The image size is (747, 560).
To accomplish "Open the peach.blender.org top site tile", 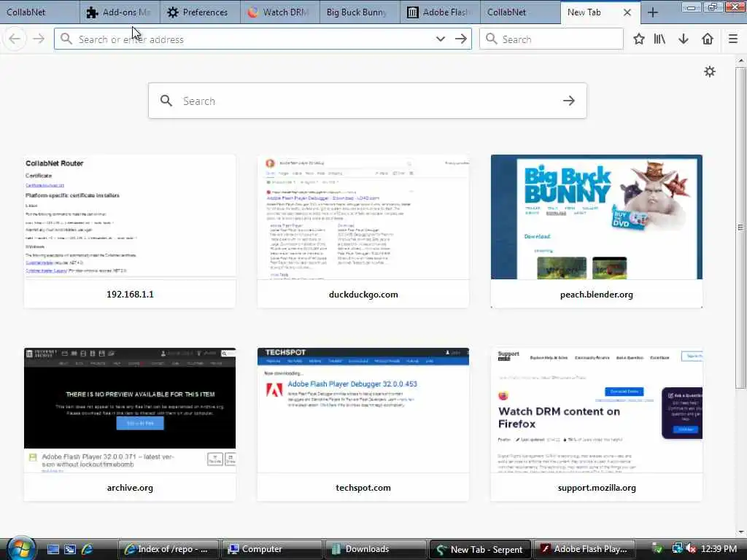I will [x=597, y=231].
